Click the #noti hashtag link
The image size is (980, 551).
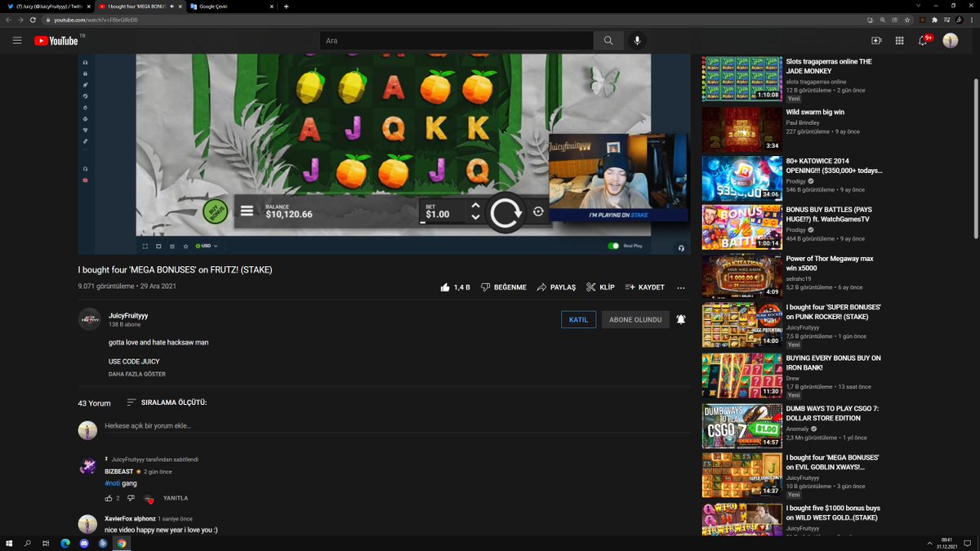click(x=113, y=483)
